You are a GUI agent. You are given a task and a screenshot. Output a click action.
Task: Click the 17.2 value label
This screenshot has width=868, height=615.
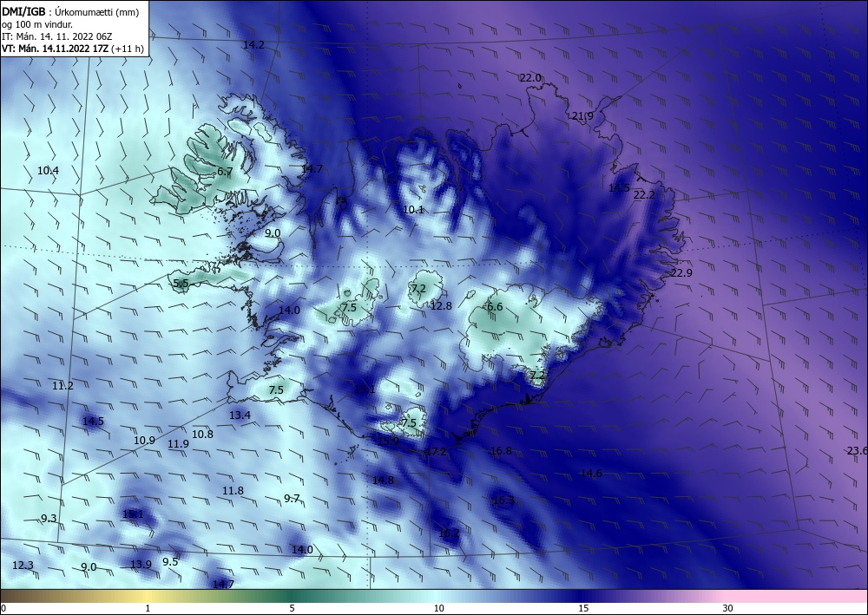(x=435, y=452)
